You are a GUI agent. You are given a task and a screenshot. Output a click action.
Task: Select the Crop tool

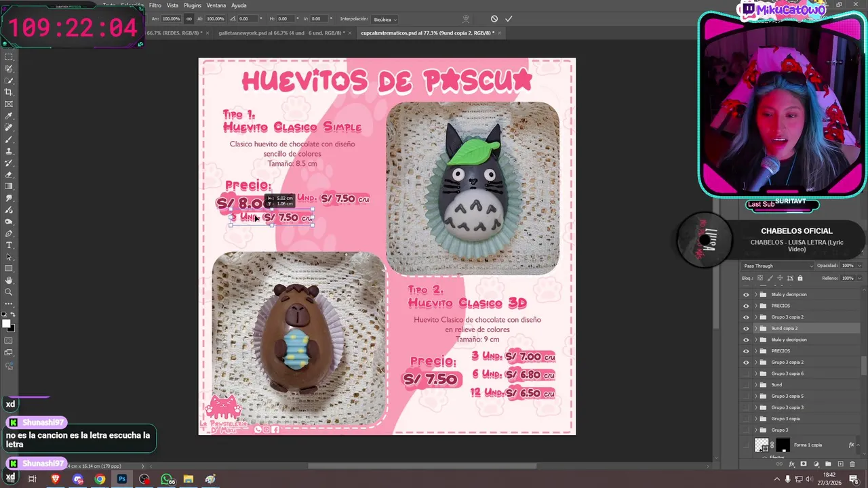[9, 92]
